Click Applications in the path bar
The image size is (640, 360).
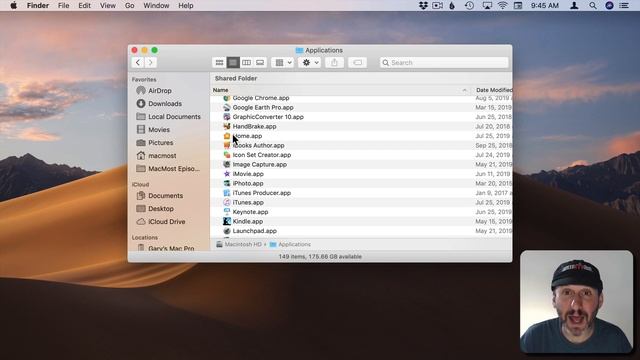pos(290,244)
